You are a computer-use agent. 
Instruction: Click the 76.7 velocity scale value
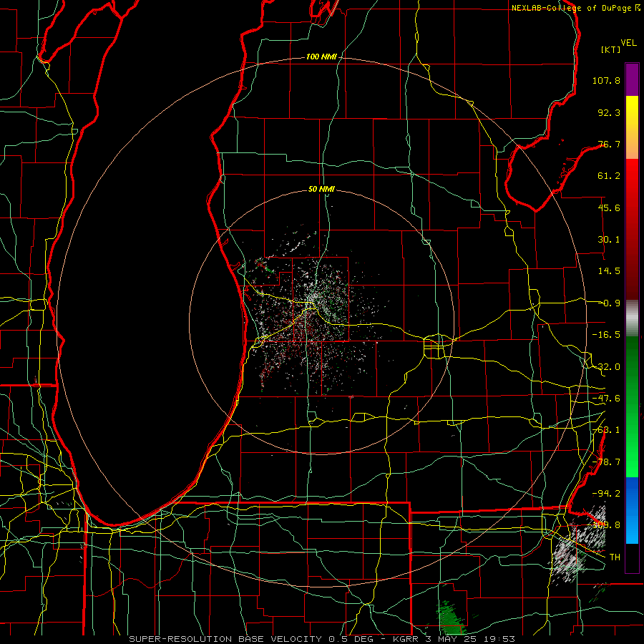pyautogui.click(x=609, y=144)
